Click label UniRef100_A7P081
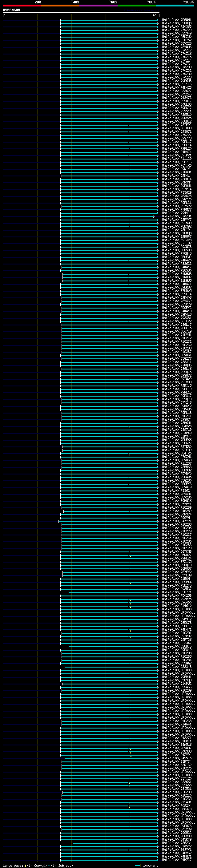 pos(177,172)
